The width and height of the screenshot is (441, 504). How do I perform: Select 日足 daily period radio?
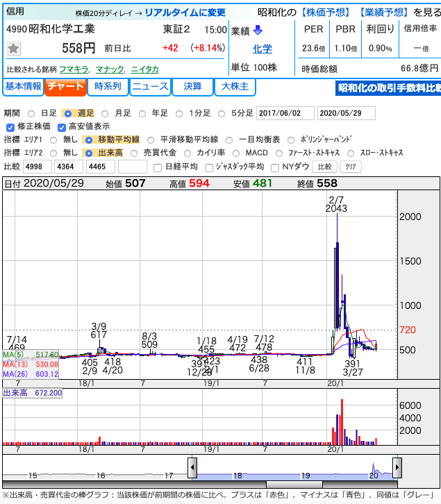point(31,114)
